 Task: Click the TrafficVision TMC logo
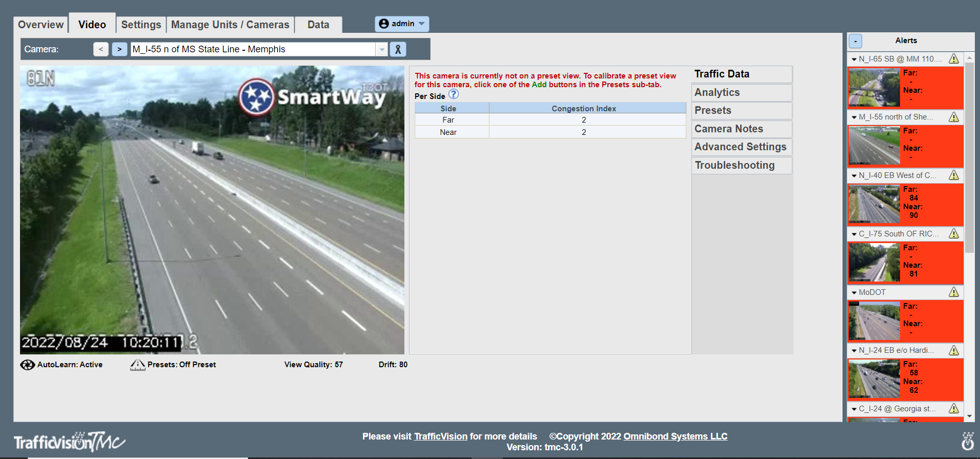[x=70, y=441]
